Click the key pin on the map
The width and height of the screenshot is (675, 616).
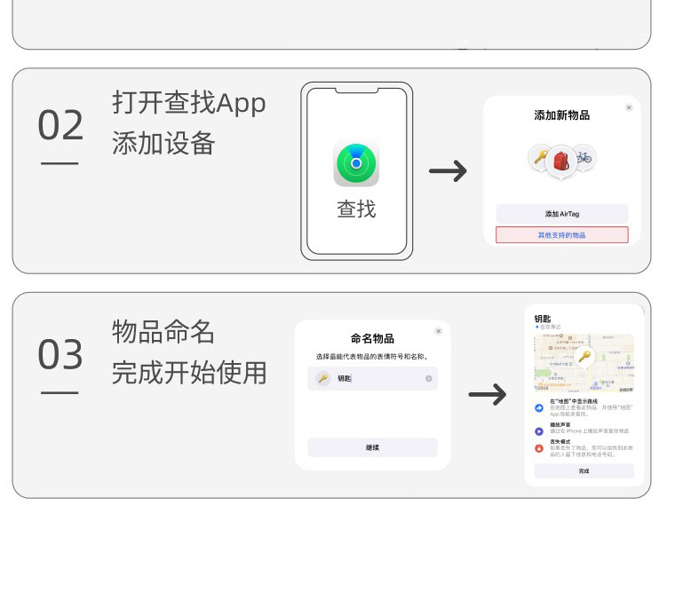click(584, 358)
